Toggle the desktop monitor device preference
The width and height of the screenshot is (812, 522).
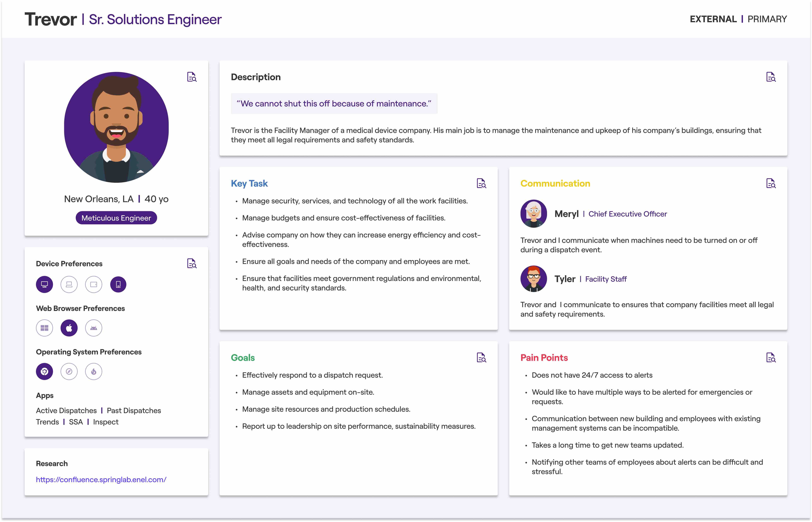[44, 284]
